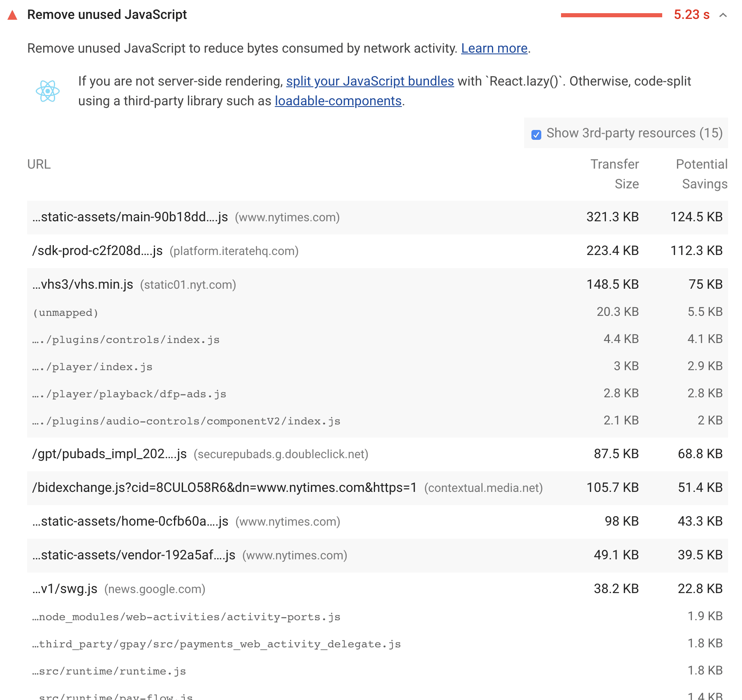Click the red potential savings bar

pos(612,16)
